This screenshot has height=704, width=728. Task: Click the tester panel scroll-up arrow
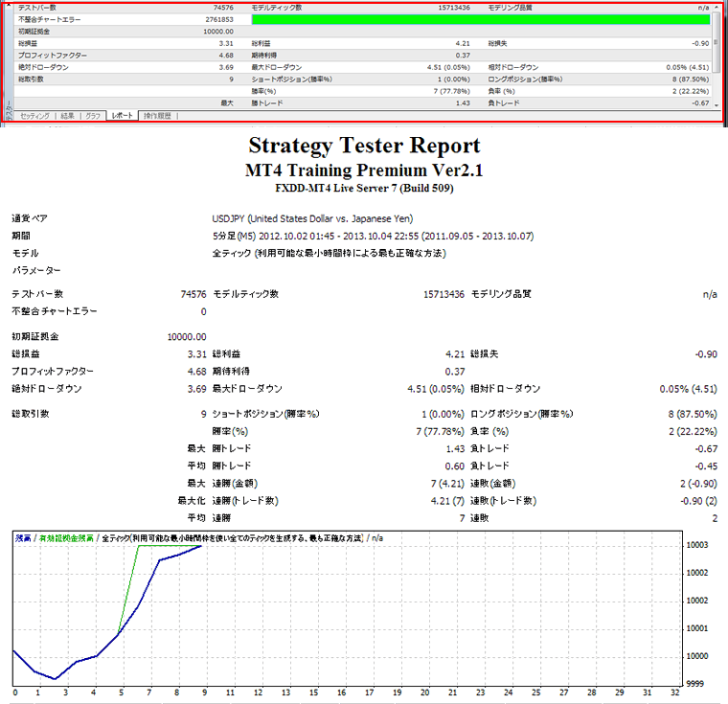[716, 7]
